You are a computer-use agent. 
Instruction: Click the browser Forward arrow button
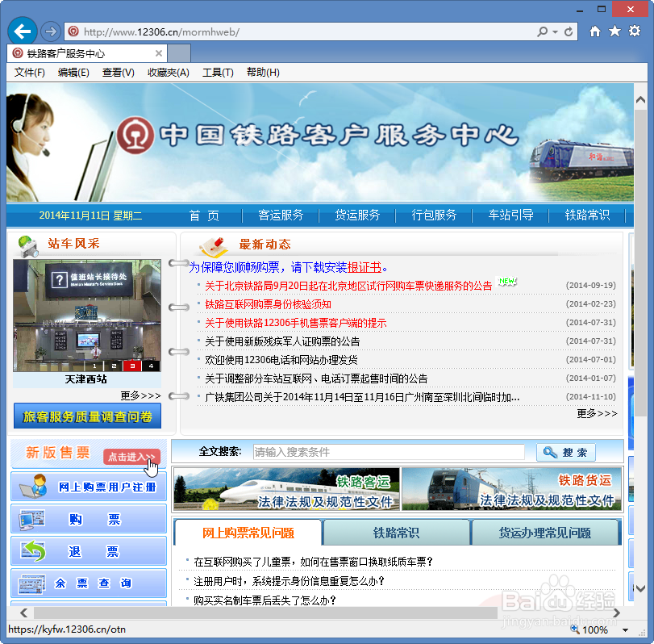pos(51,31)
